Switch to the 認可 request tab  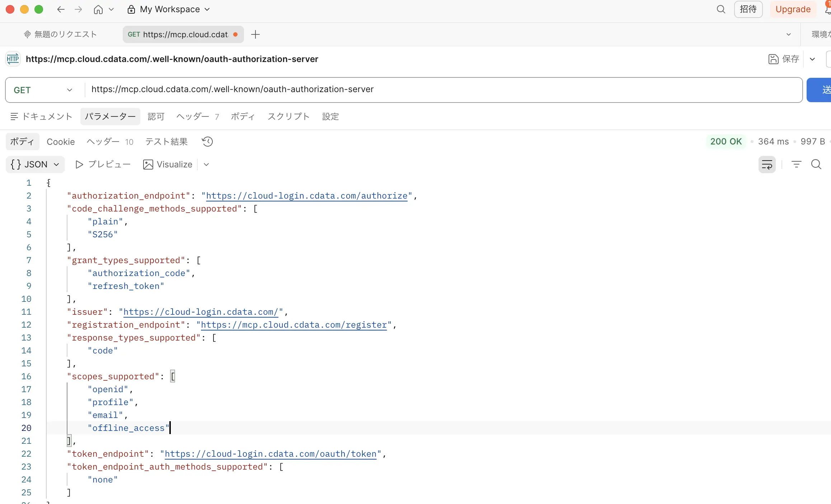[x=156, y=117]
